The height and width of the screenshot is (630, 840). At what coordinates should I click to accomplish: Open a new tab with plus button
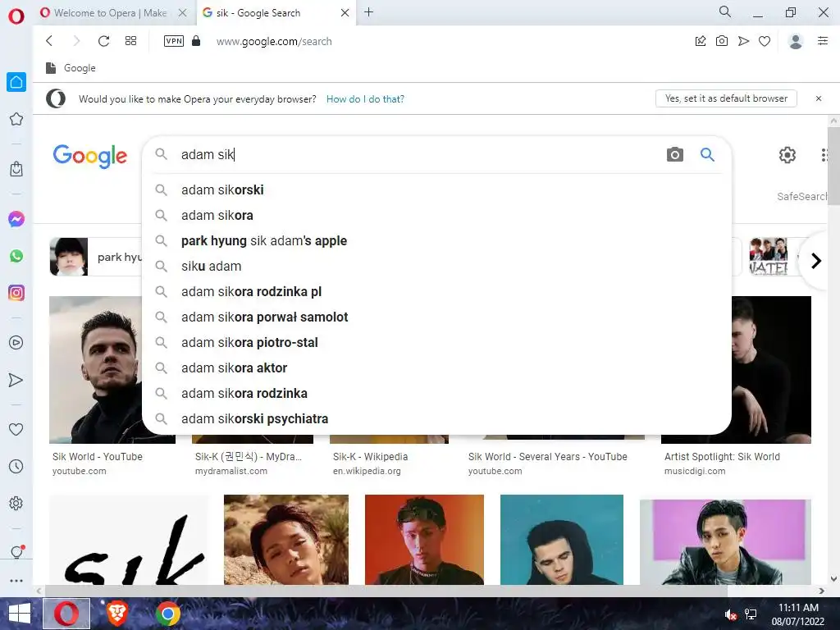[368, 11]
